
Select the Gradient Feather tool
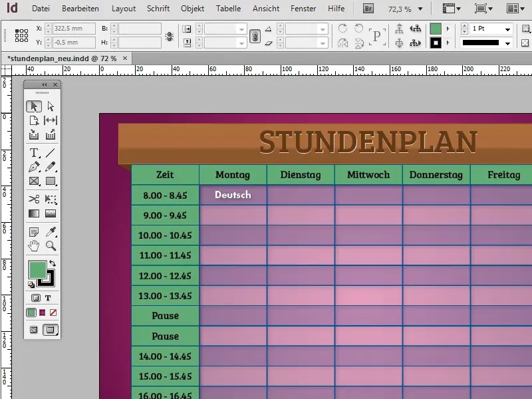[51, 213]
